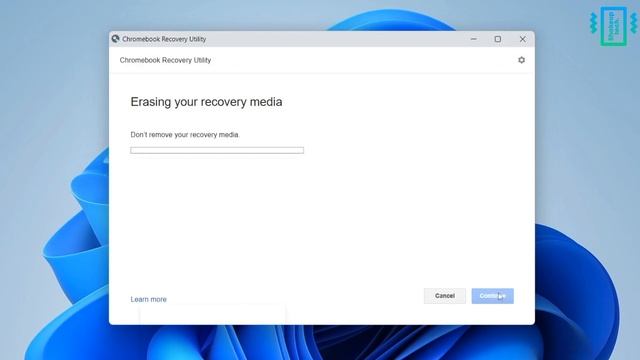Click the 'Don't remove your recovery media' text

[184, 135]
